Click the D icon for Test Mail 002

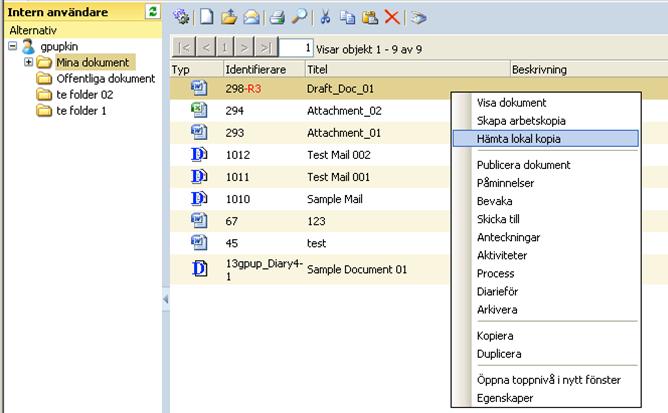[x=199, y=154]
